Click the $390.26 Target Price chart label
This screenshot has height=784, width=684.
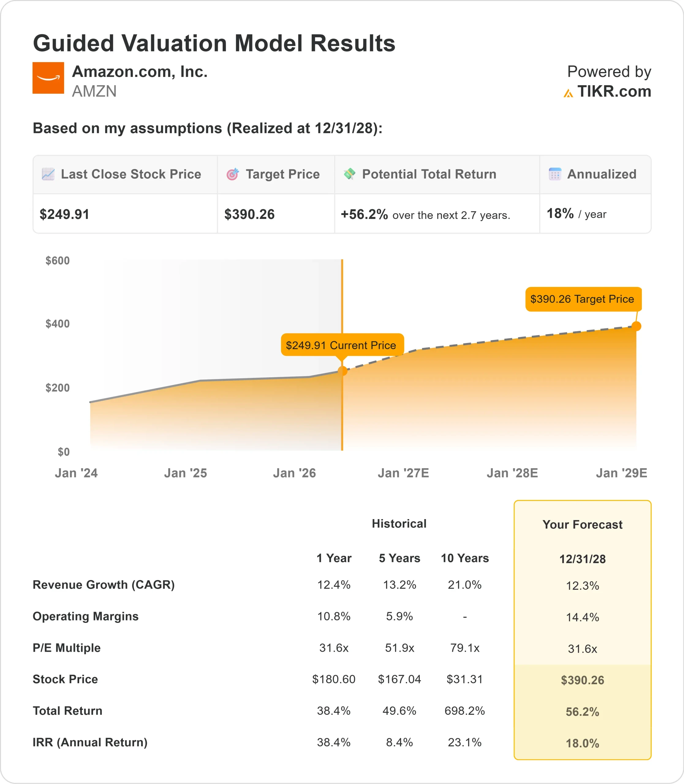coord(583,299)
